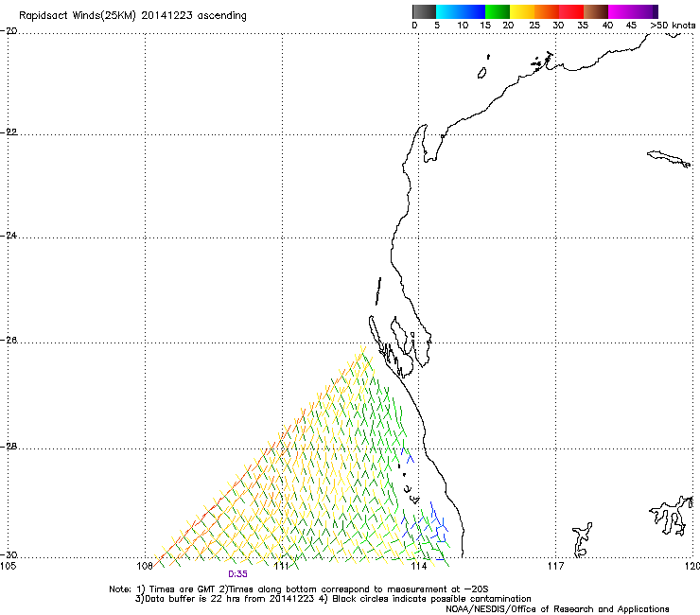Click the 'NOAA/NESDIS/Office of Research and Applications' credit
The width and height of the screenshot is (700, 615).
(557, 608)
